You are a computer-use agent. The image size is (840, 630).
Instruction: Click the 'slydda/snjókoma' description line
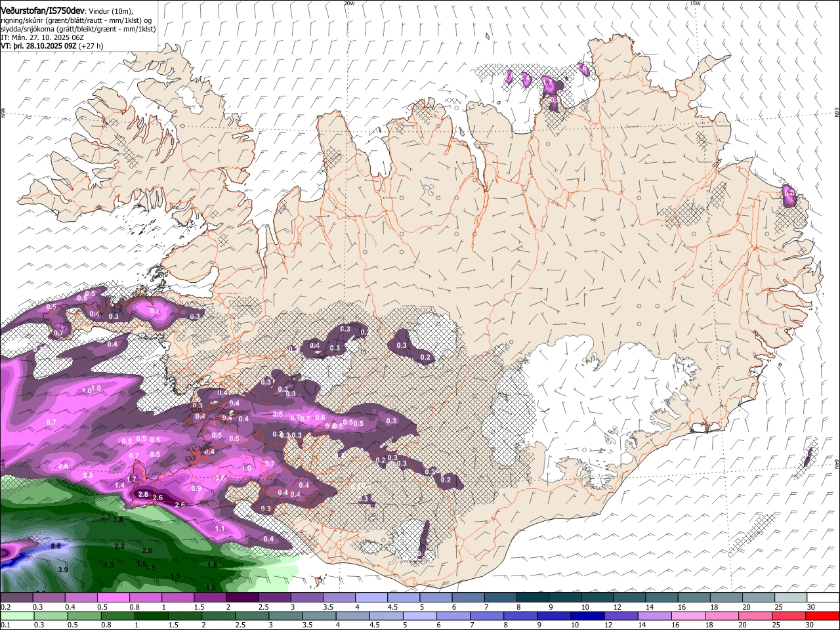78,29
